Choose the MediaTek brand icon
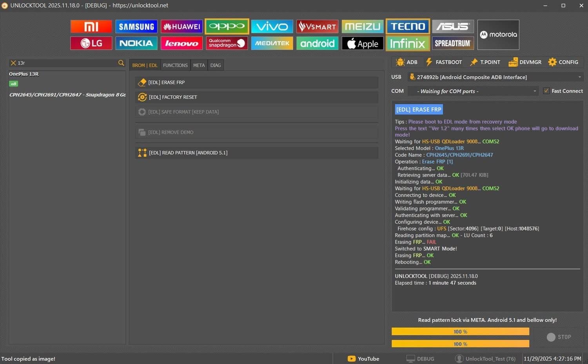Screen dimensions: 588x364 click(272, 43)
